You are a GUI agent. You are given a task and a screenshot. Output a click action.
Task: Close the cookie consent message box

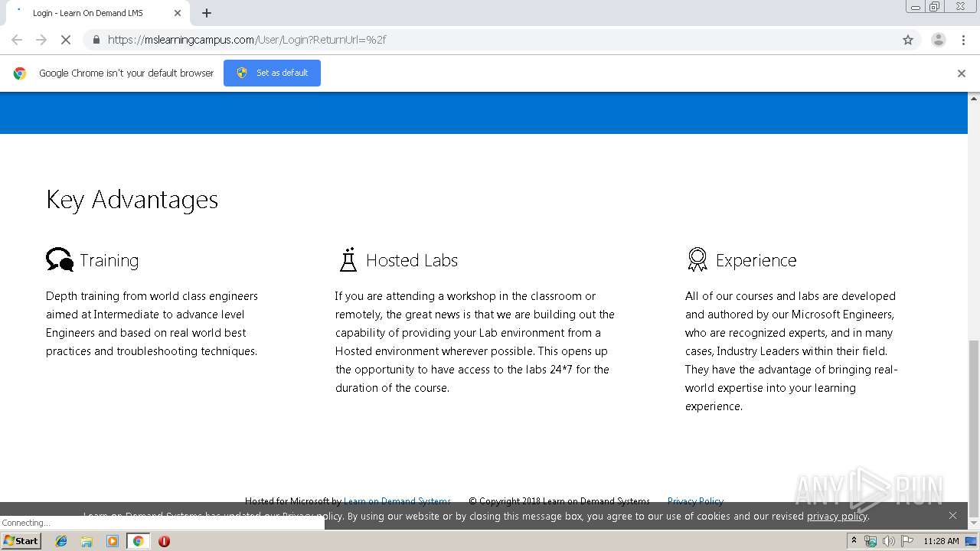point(952,516)
